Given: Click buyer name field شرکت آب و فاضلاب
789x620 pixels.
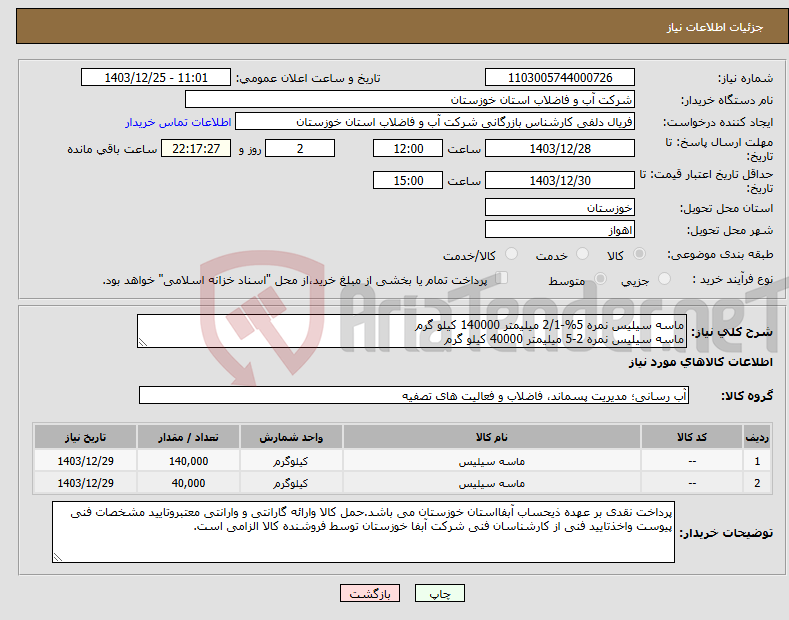Looking at the screenshot, I should pos(410,100).
